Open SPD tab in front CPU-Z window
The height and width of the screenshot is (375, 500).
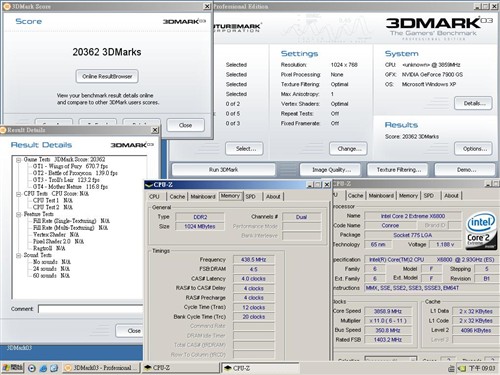click(x=251, y=197)
